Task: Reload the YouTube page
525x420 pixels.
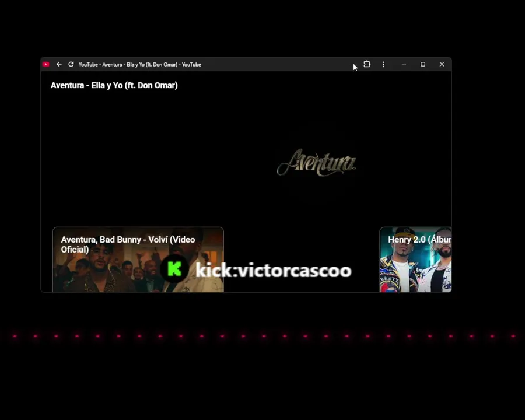Action: [71, 64]
